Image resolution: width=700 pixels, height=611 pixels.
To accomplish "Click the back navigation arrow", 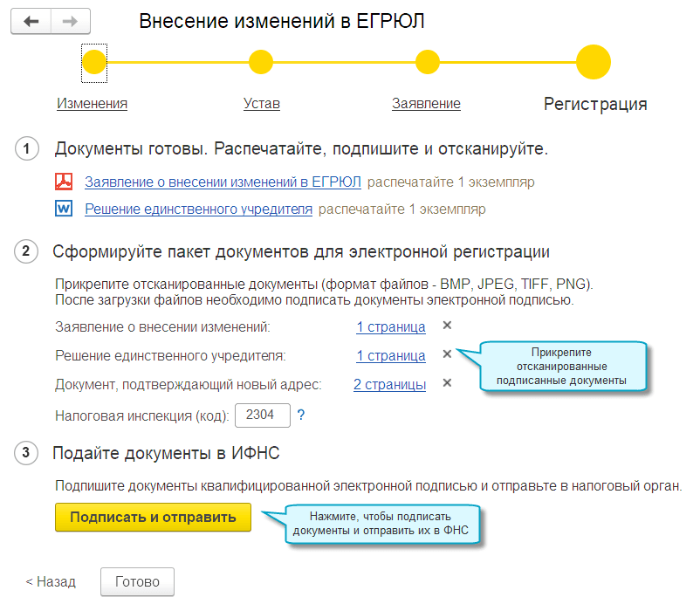I will (x=31, y=22).
